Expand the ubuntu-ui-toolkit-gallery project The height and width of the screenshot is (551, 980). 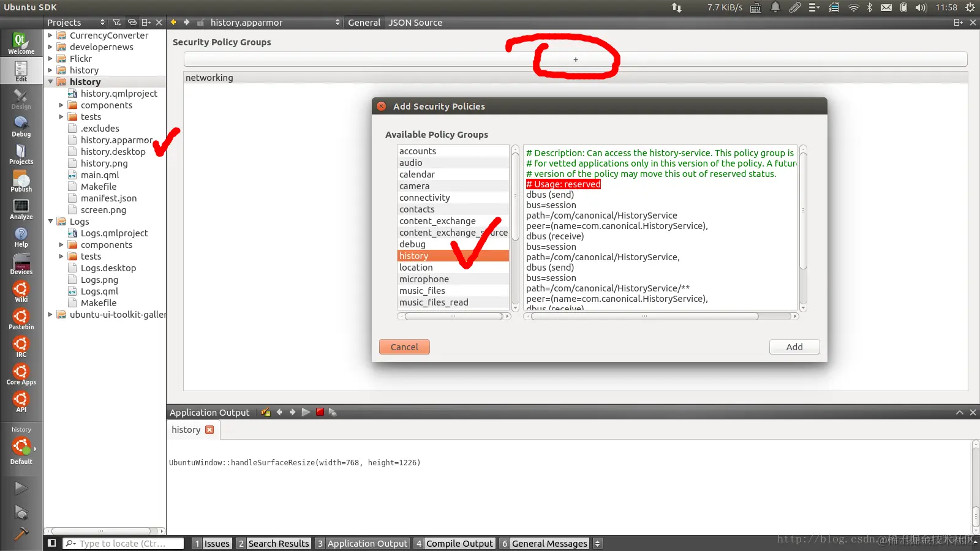pos(50,315)
